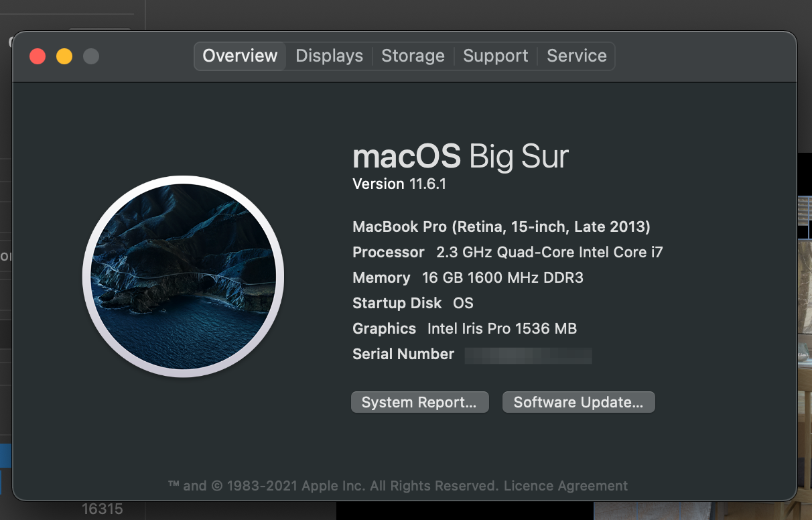Minimize the window with yellow button
Screen dimensions: 812x520
click(x=64, y=56)
